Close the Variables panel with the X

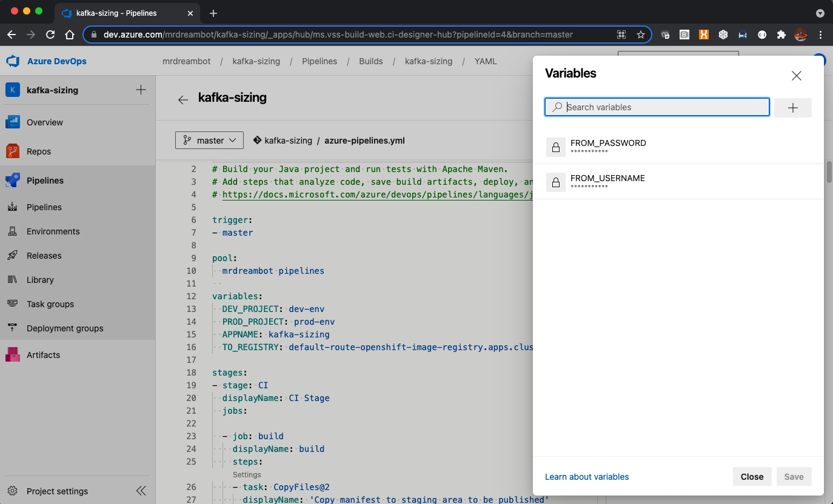[797, 76]
